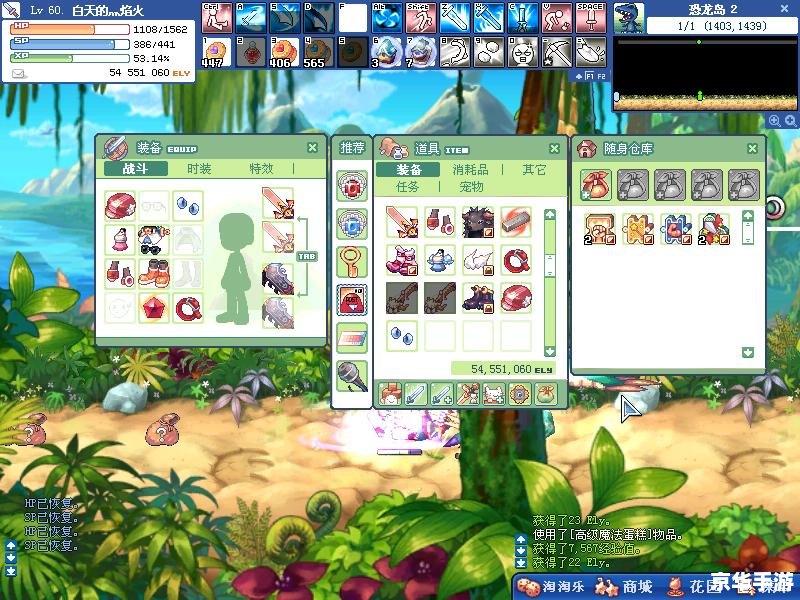Click storage scrollbar down arrow
Screen dimensions: 800x600
point(747,353)
